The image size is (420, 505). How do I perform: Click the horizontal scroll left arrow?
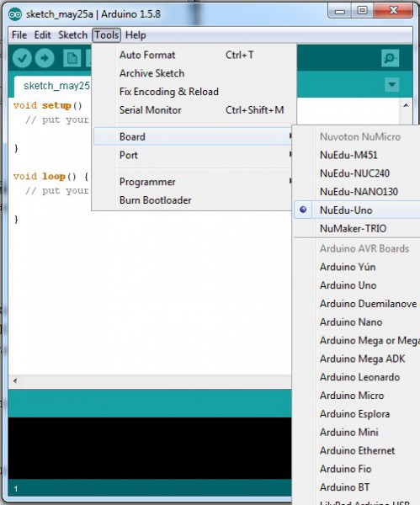pos(15,380)
